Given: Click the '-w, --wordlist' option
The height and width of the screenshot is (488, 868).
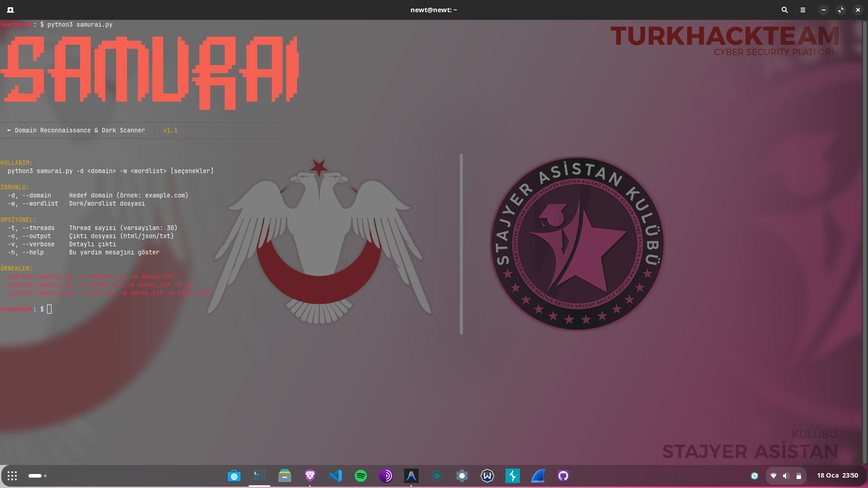Looking at the screenshot, I should tap(33, 204).
